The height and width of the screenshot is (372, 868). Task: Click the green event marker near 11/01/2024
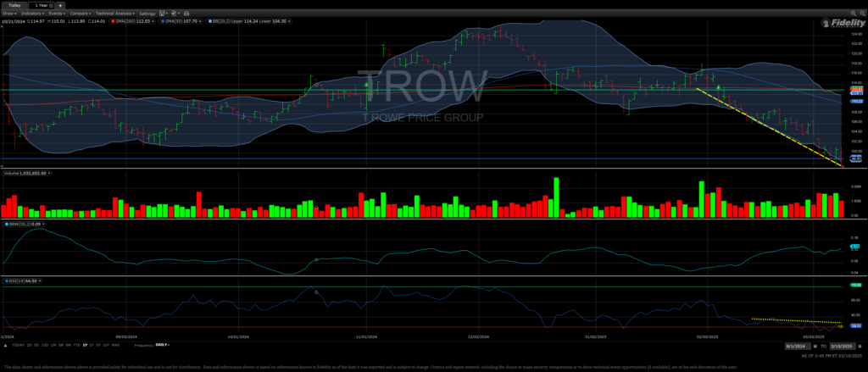point(366,85)
